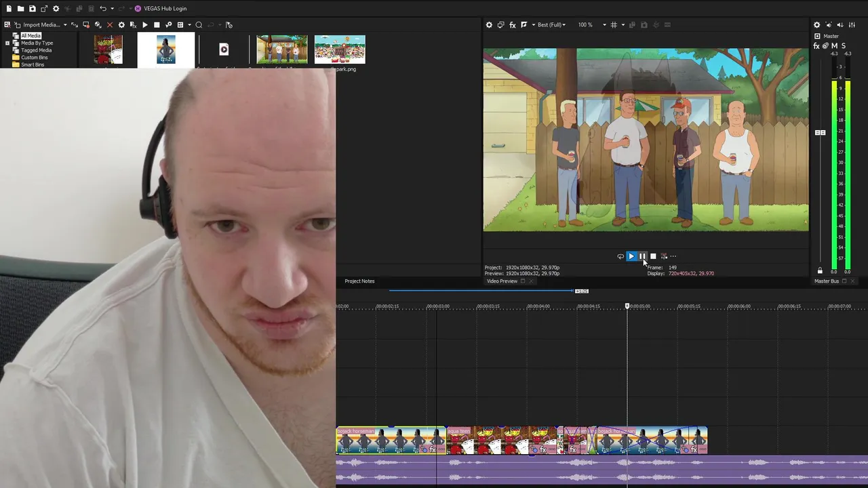Open a project with the folder icon
This screenshot has width=868, height=488.
pyautogui.click(x=20, y=9)
